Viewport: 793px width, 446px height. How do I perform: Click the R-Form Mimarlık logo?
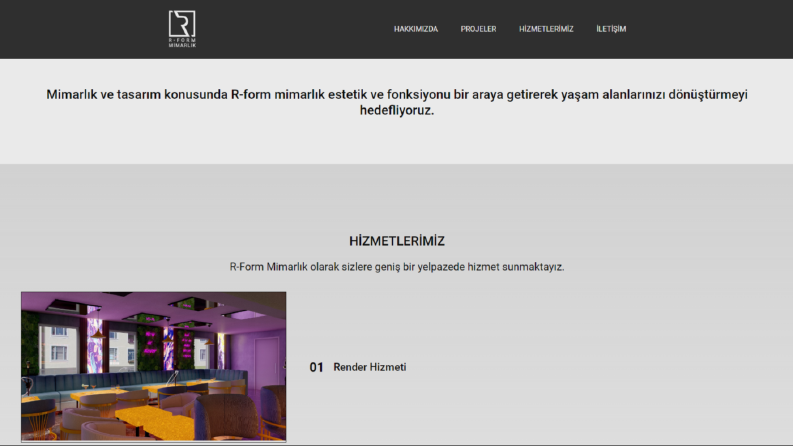tap(182, 29)
